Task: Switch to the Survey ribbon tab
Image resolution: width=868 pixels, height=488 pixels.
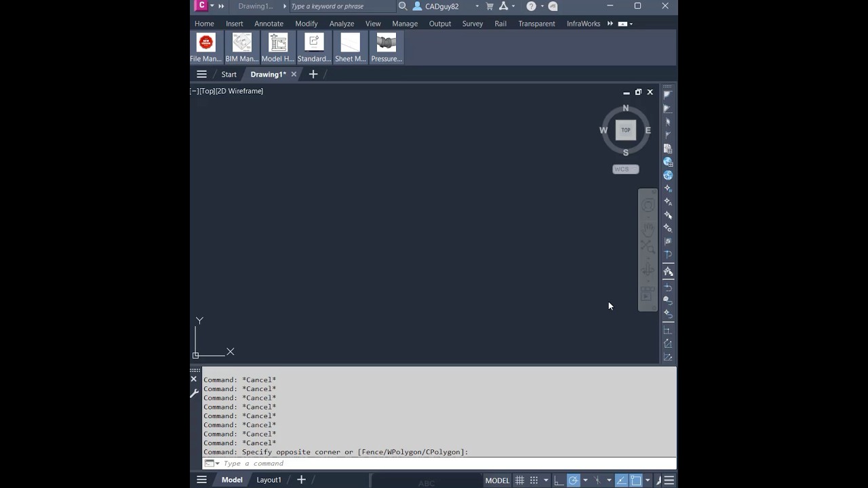Action: pos(473,24)
